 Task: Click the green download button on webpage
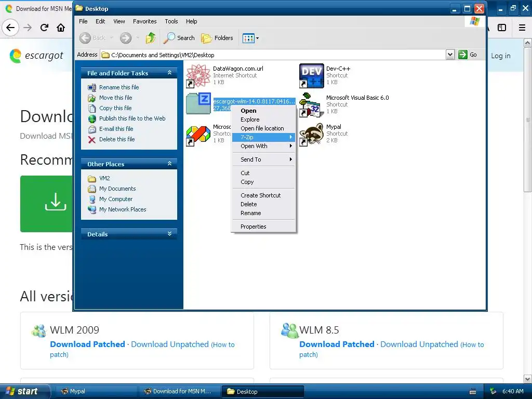(46, 204)
